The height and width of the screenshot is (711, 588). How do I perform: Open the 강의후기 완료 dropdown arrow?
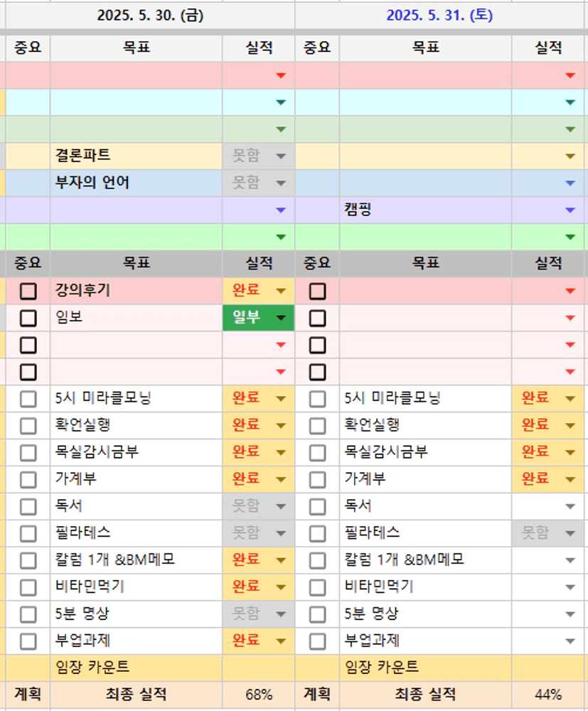click(280, 291)
